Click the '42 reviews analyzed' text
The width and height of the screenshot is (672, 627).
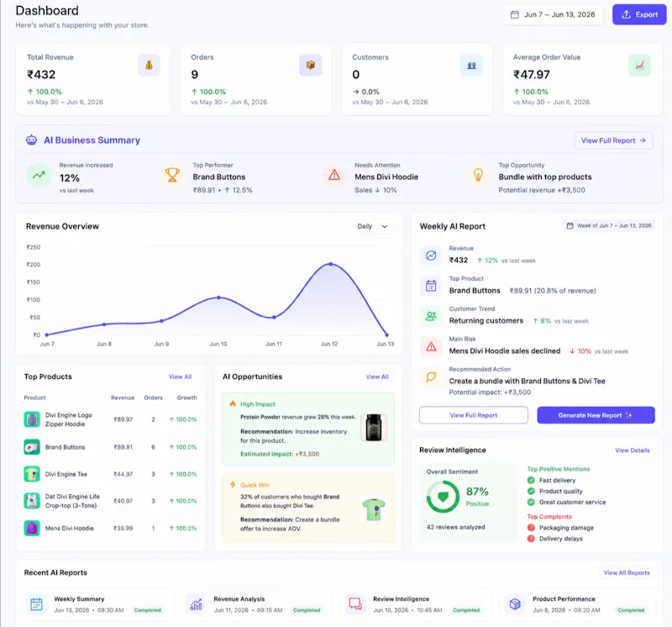(455, 527)
